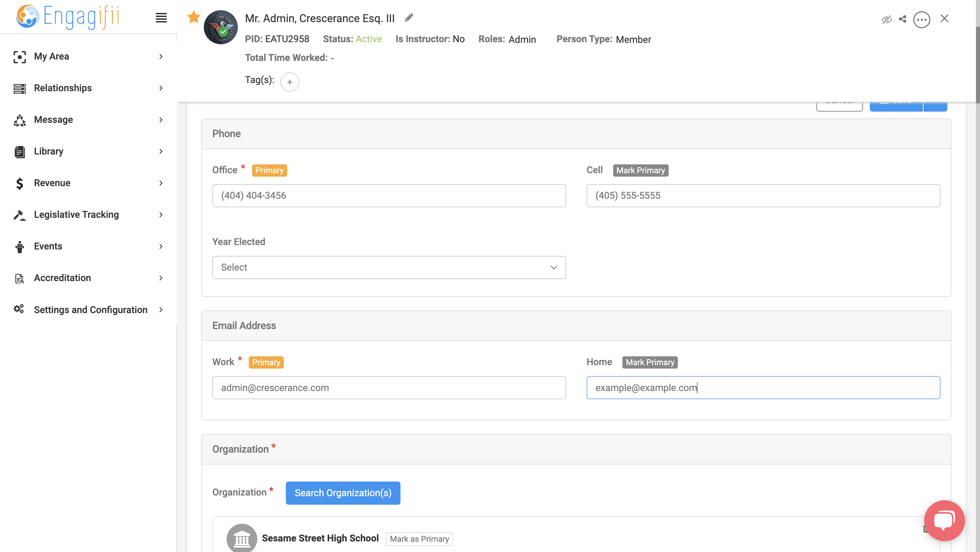The width and height of the screenshot is (980, 552).
Task: Click the Sesame Street High School building icon
Action: coord(242,538)
